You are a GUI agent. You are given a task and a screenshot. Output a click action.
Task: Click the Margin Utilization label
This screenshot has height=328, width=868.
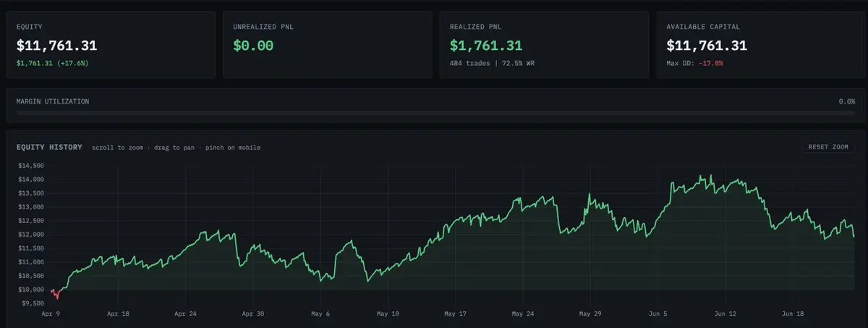[x=53, y=101]
